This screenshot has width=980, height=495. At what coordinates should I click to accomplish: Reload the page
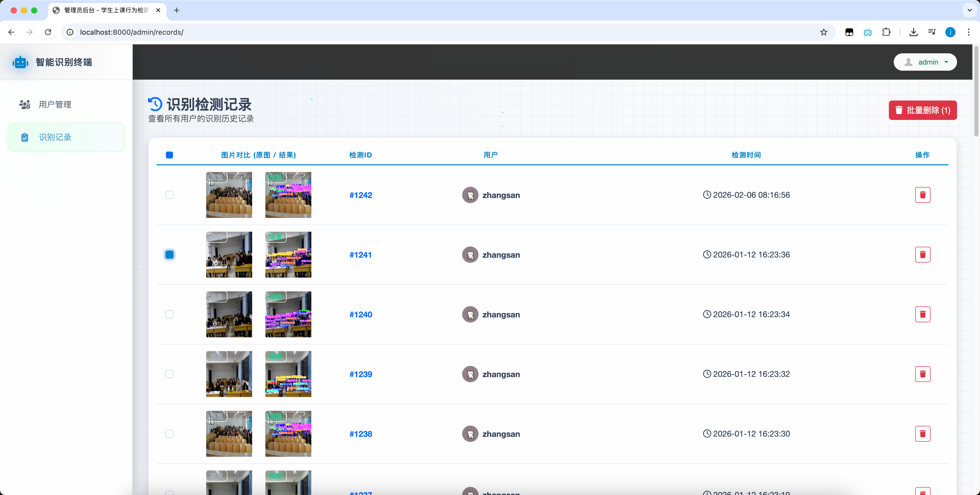(48, 32)
